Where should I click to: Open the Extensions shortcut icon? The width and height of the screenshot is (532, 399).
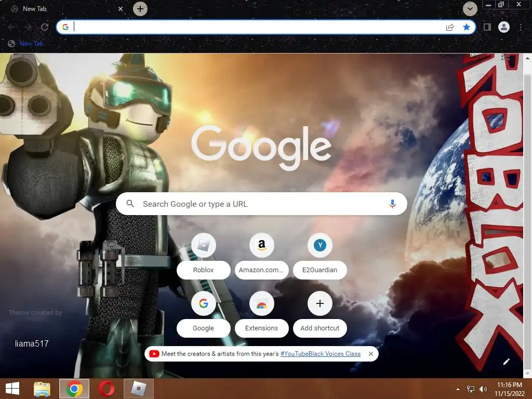[x=262, y=303]
